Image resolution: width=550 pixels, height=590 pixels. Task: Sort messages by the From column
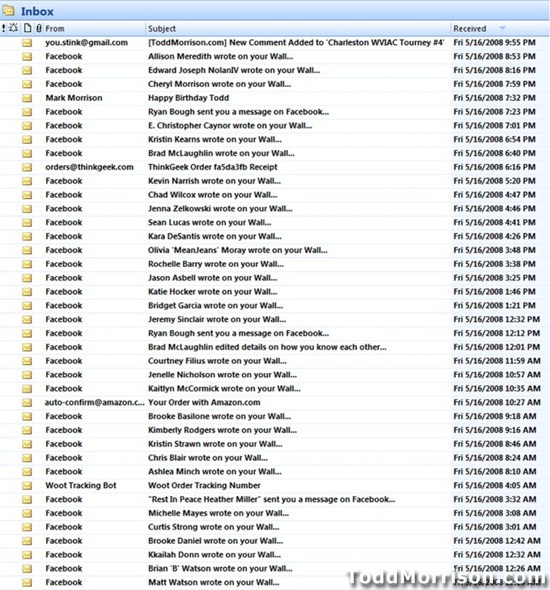[55, 29]
